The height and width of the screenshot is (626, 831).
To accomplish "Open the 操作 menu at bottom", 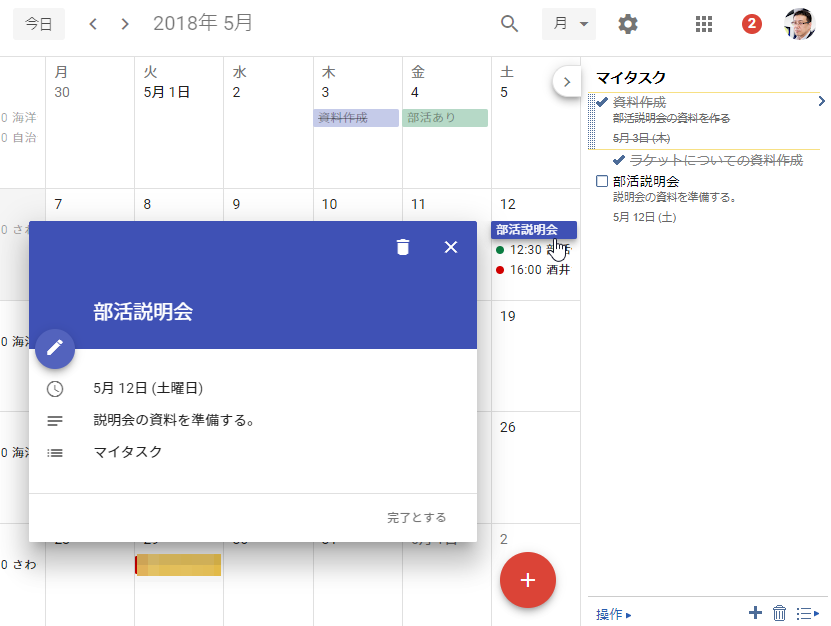I will click(611, 613).
